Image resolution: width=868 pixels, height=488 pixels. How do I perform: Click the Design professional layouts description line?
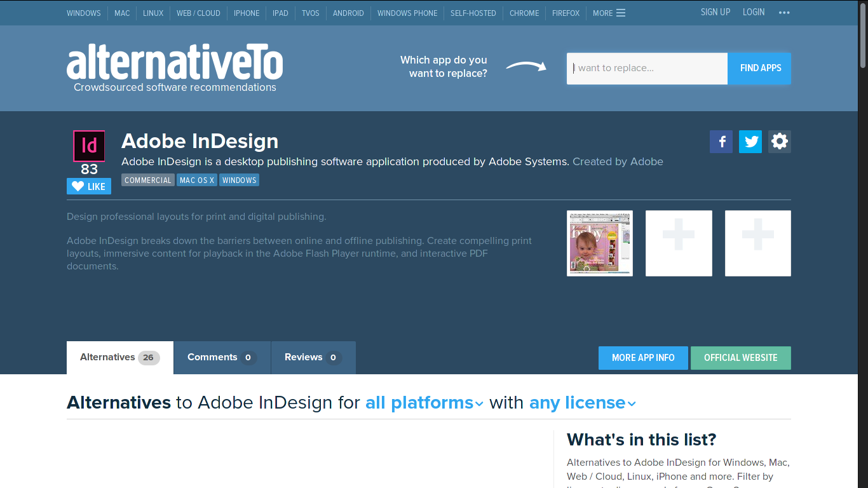coord(196,217)
